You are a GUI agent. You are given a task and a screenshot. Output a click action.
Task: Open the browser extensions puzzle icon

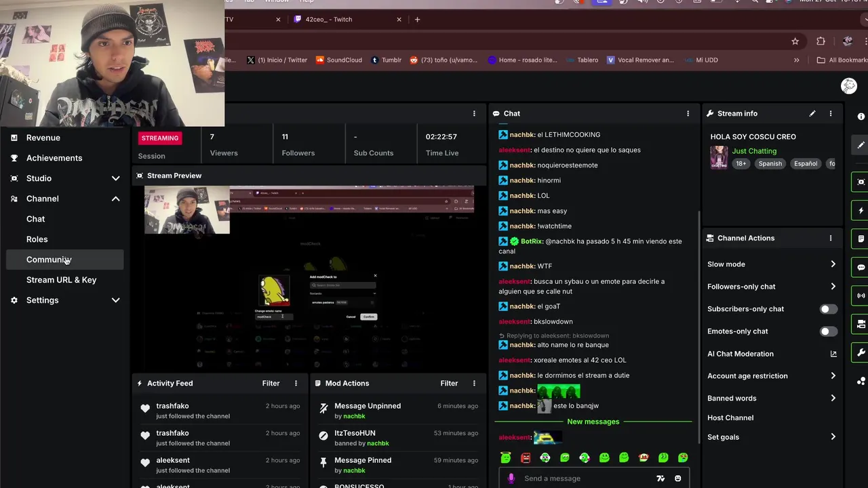[821, 41]
